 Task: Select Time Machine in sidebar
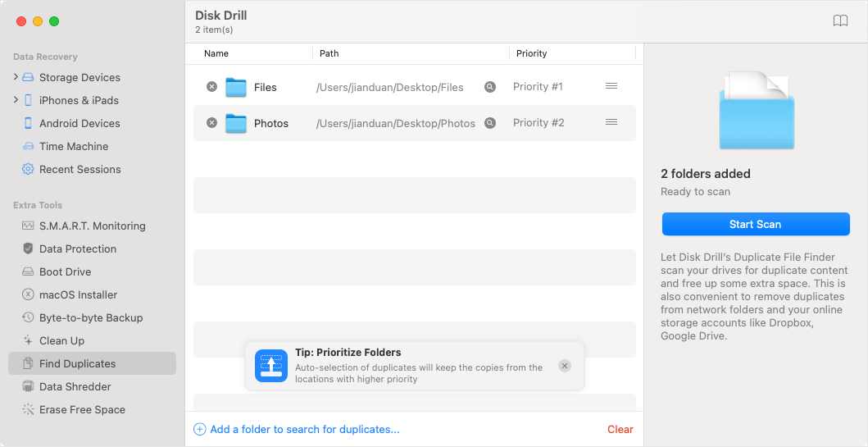coord(74,146)
